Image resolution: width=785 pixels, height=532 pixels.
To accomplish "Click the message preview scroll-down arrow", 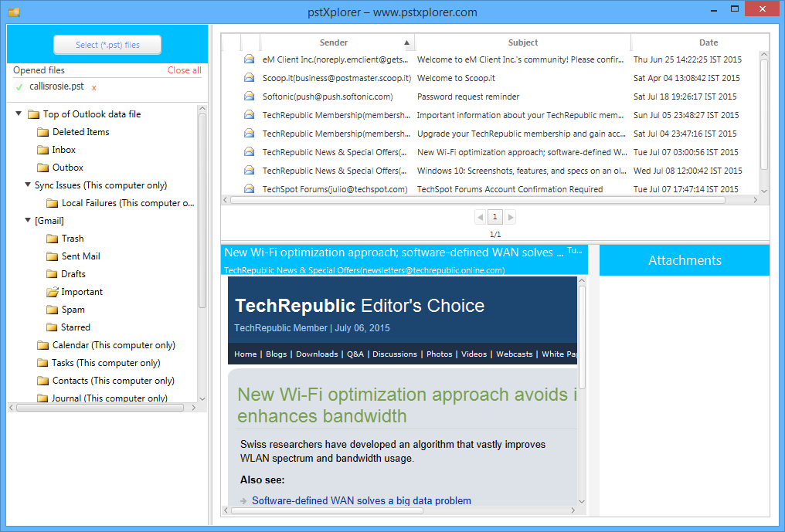I will 581,501.
